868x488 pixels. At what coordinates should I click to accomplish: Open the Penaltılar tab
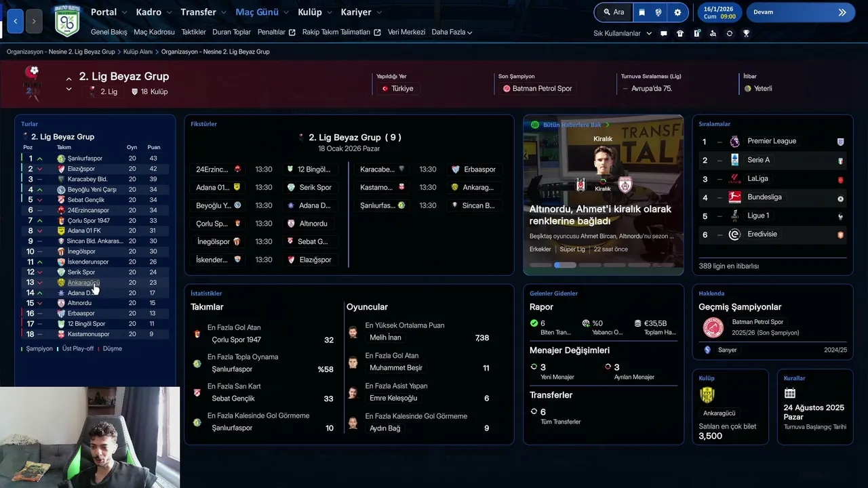[x=276, y=33]
